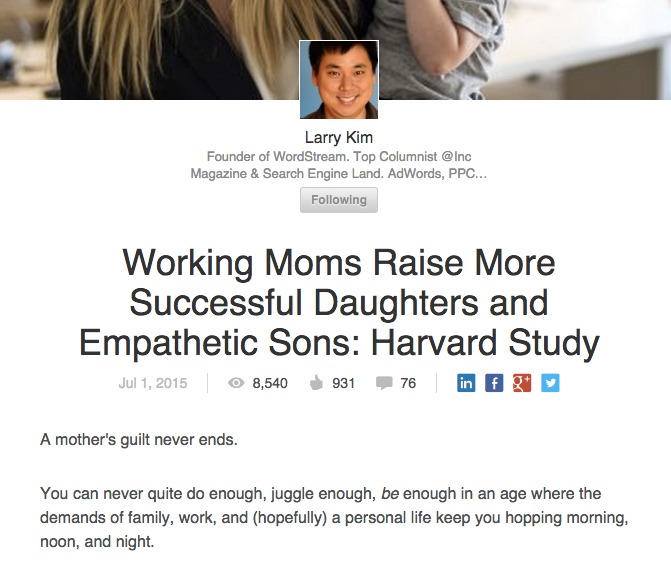Share article via Facebook icon
Viewport: 671px width, 566px height.
494,383
